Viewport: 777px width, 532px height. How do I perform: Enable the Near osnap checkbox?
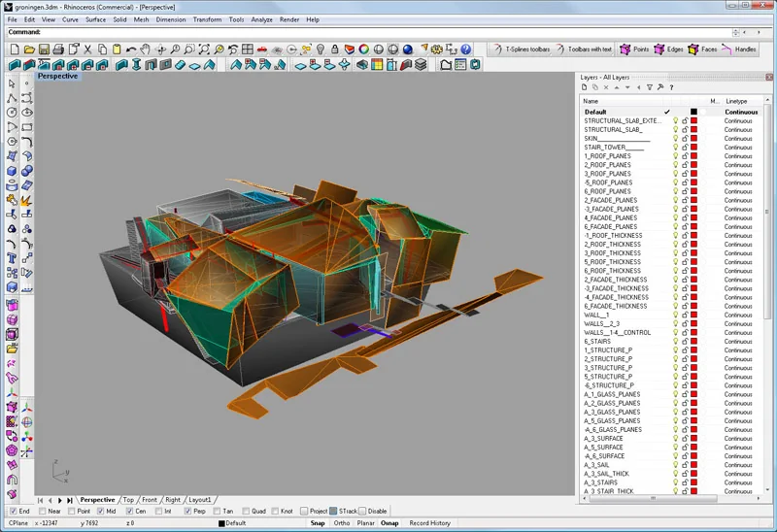coord(42,511)
